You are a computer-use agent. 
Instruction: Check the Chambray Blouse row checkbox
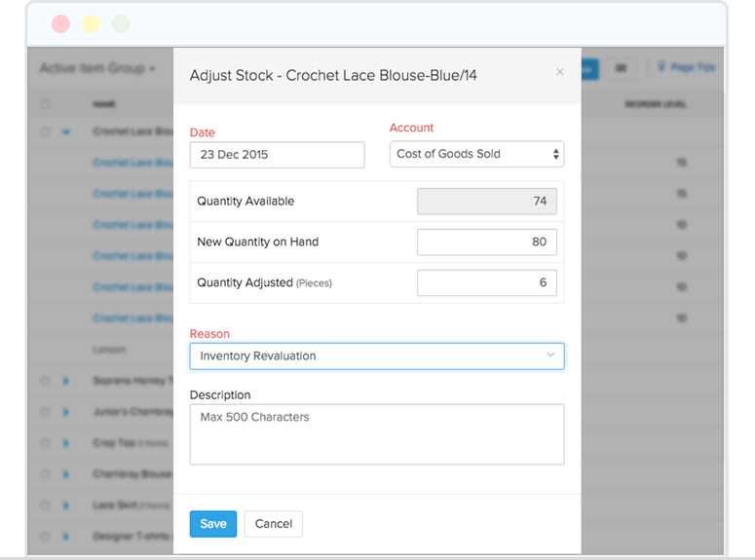(45, 473)
